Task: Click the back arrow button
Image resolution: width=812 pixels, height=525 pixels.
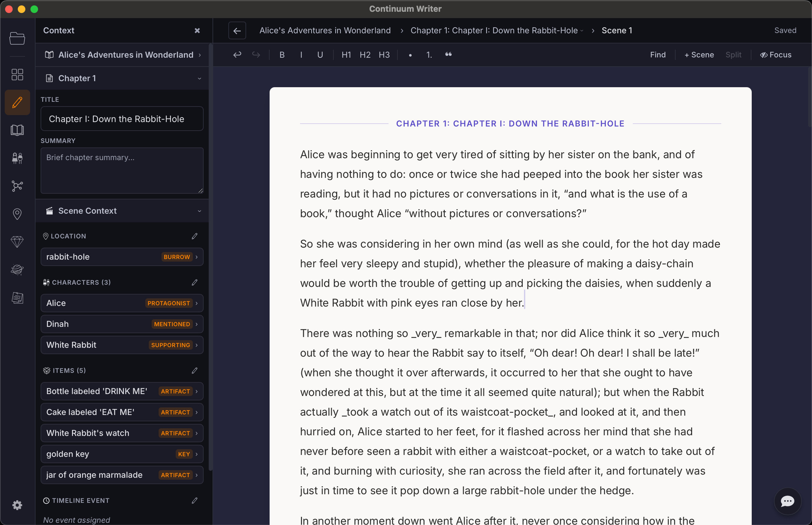Action: (237, 31)
